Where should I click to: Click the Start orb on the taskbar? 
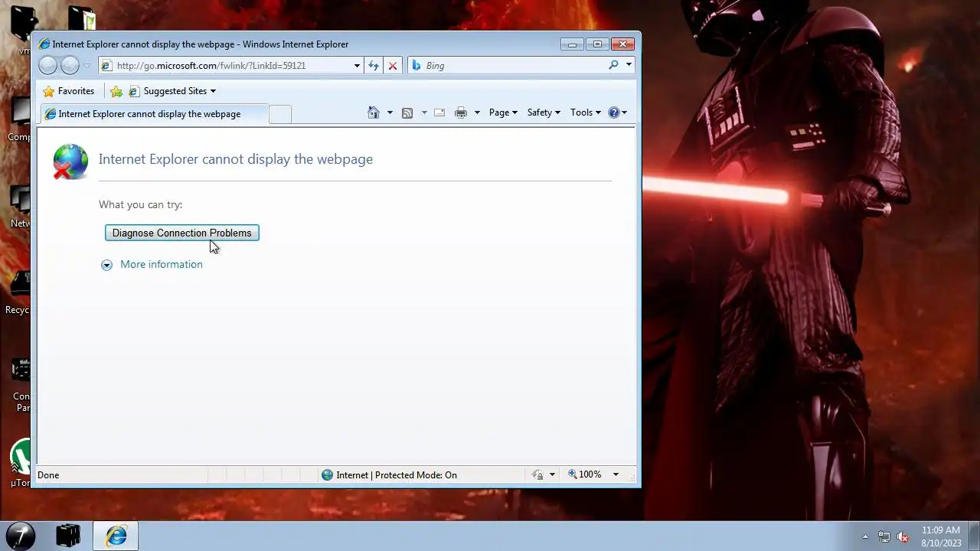21,536
